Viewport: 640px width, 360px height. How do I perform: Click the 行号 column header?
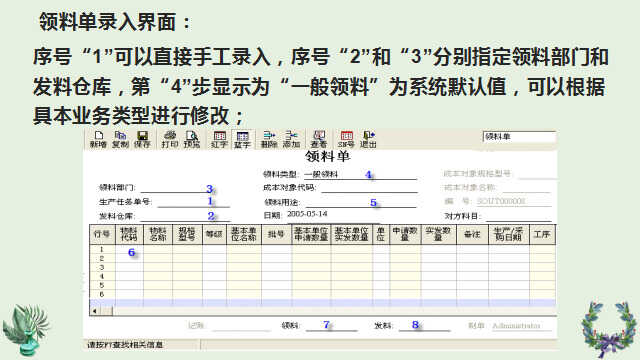click(x=102, y=234)
